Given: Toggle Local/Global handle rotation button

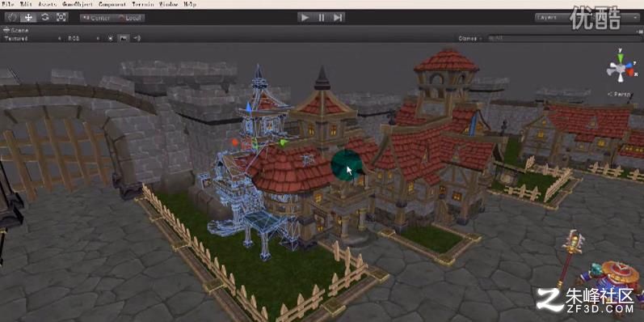Looking at the screenshot, I should 130,18.
